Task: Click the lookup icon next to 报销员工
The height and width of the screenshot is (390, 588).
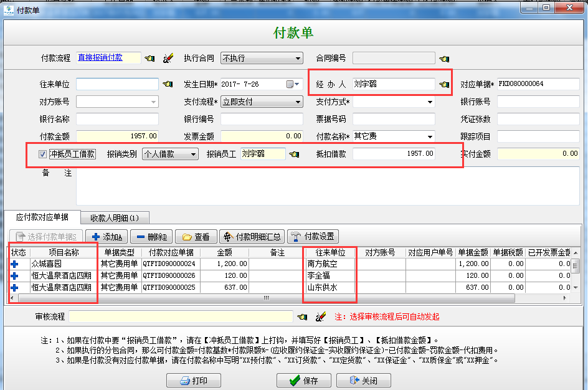Action: (294, 154)
